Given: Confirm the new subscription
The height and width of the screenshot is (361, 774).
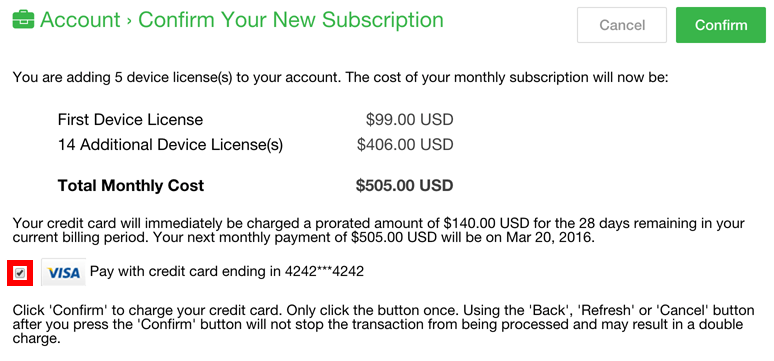Looking at the screenshot, I should coord(721,25).
